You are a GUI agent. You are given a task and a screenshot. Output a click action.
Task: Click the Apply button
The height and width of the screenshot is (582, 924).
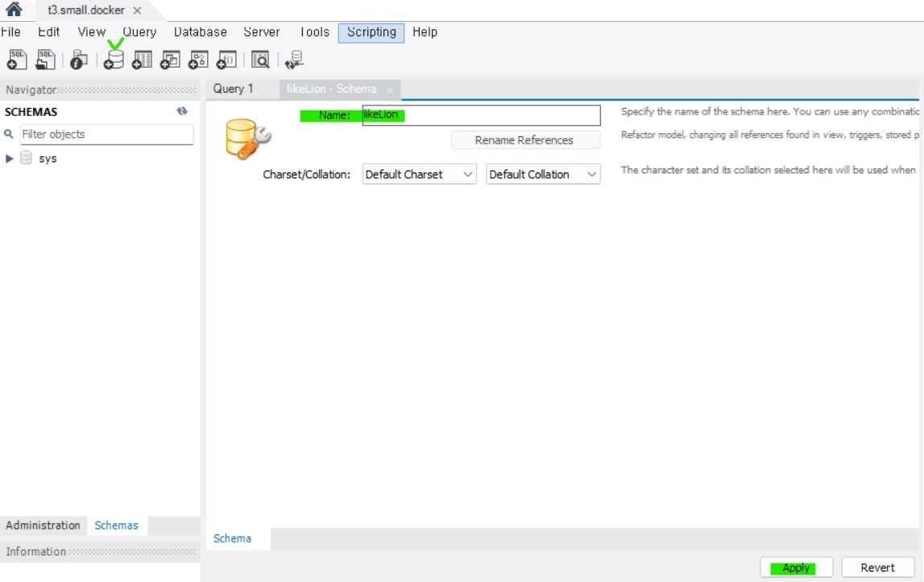point(796,567)
